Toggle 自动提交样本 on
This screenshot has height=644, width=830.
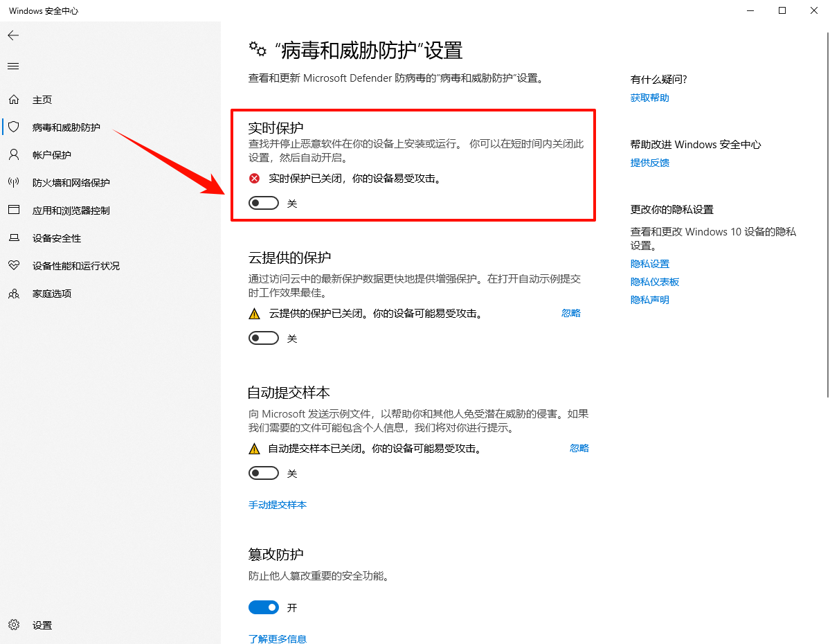(x=264, y=474)
